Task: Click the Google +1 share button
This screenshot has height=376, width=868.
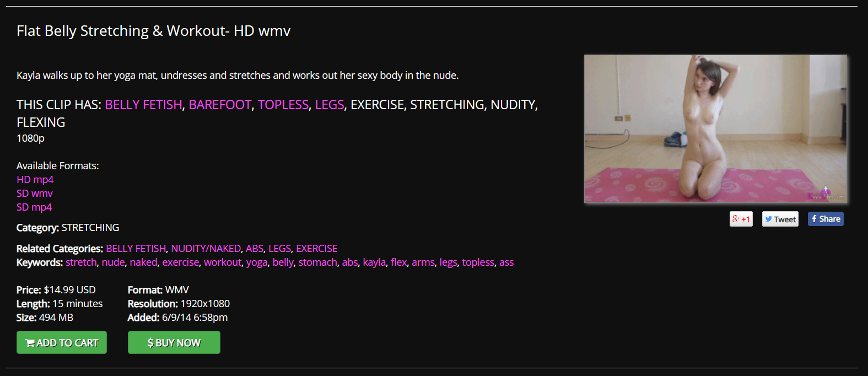Action: [741, 219]
